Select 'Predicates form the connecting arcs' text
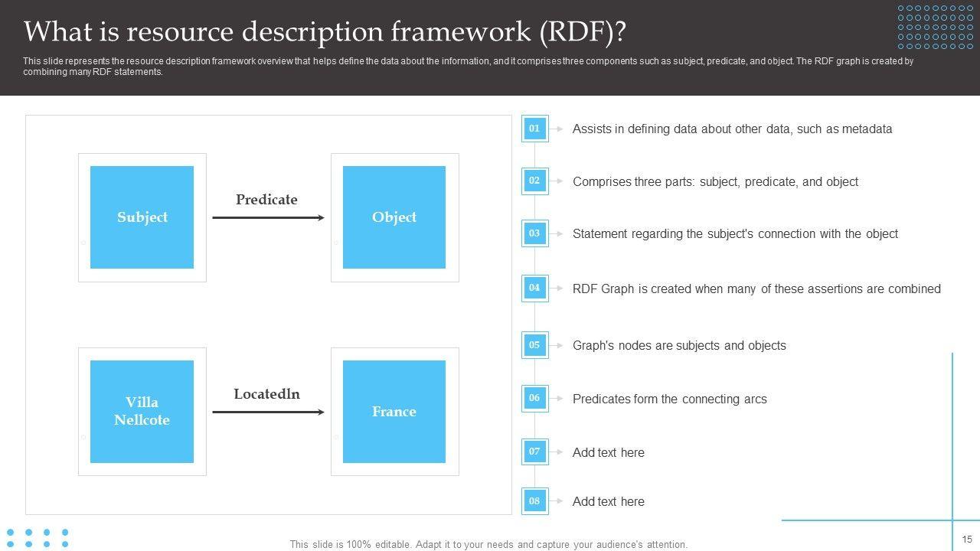Screen dimensions: 980x551 click(669, 399)
